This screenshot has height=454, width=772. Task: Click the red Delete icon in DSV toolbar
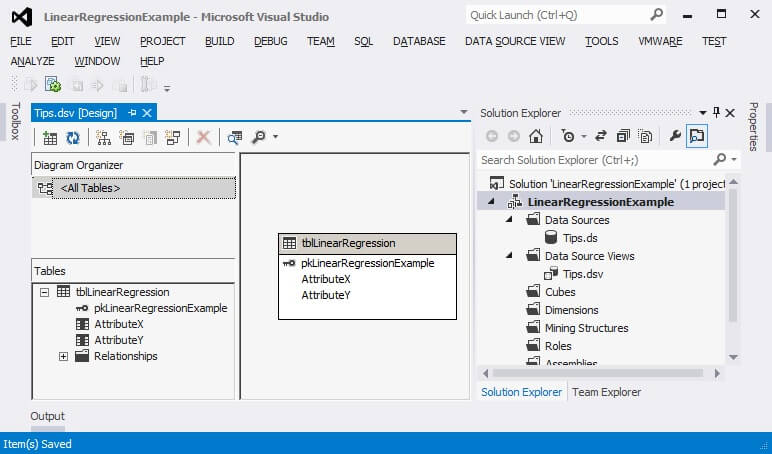(203, 137)
